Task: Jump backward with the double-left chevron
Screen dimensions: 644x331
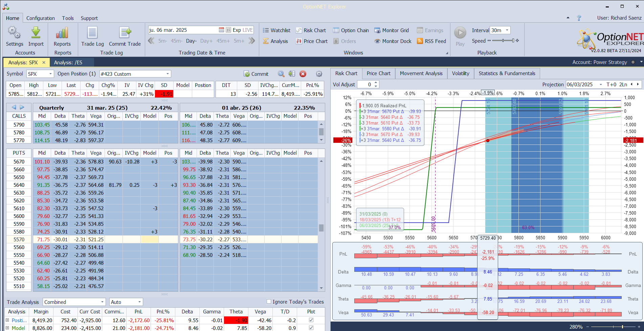Action: pos(151,41)
